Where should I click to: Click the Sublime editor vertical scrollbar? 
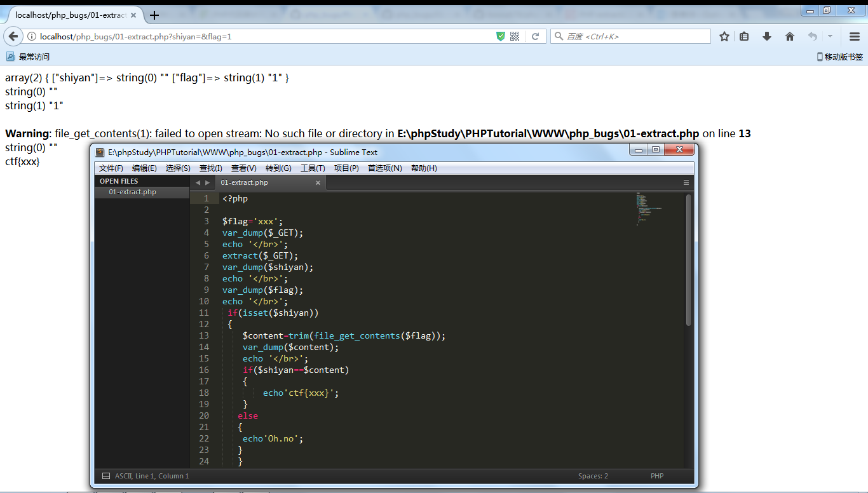click(689, 260)
